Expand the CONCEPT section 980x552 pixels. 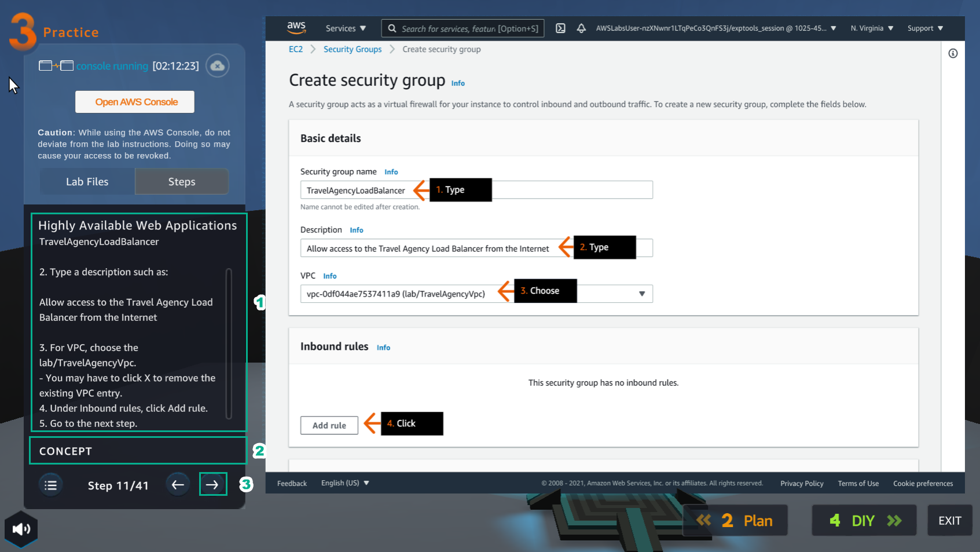[138, 451]
